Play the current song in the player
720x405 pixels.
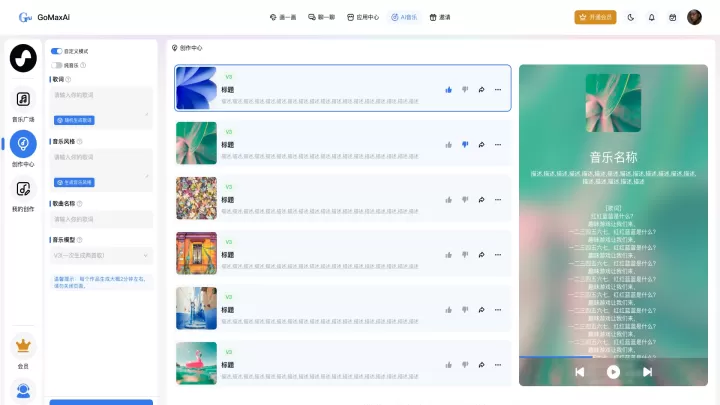613,372
